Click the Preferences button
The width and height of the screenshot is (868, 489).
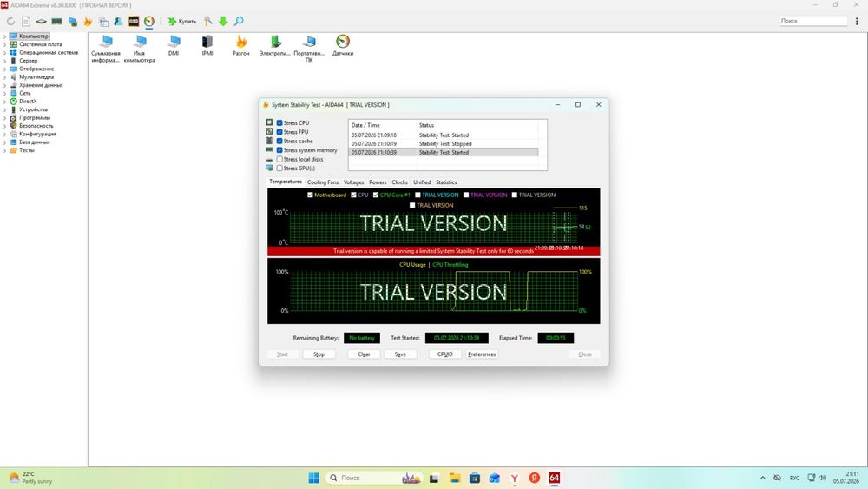coord(482,354)
